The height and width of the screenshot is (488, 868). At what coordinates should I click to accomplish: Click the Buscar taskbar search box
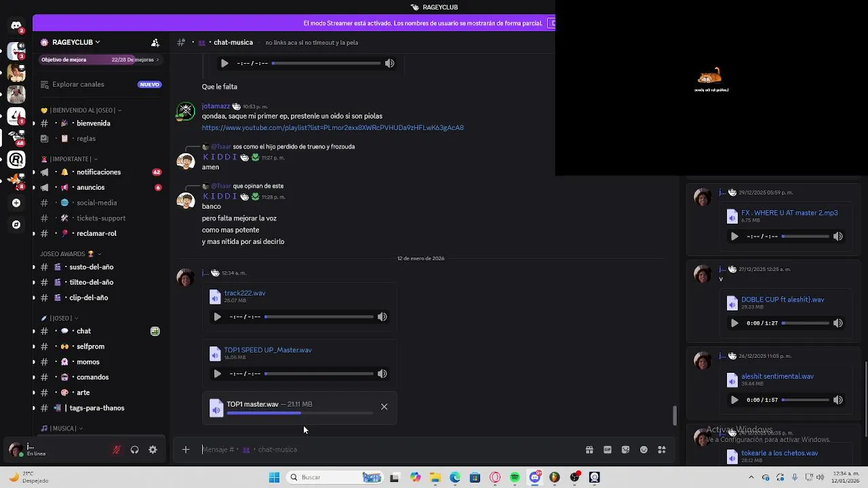336,477
